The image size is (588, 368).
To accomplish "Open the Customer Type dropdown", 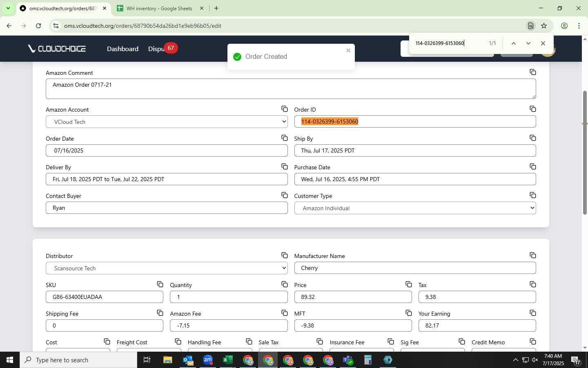I will pos(415,208).
